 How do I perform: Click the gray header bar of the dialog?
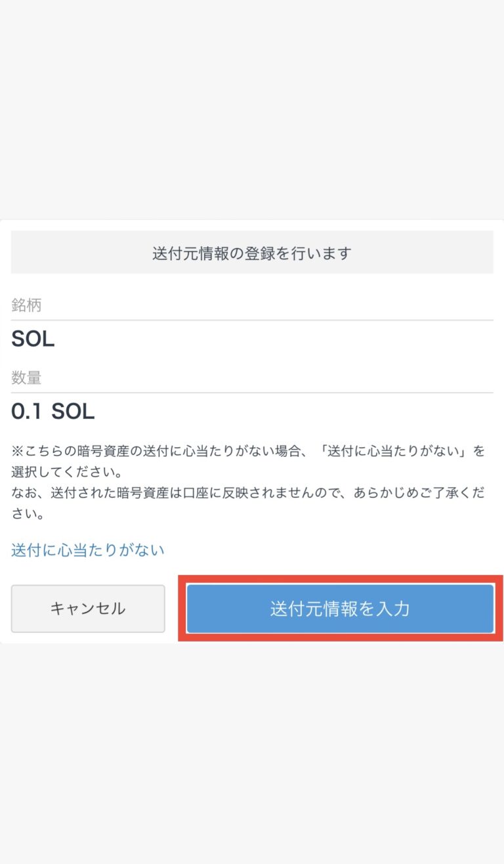(x=252, y=252)
